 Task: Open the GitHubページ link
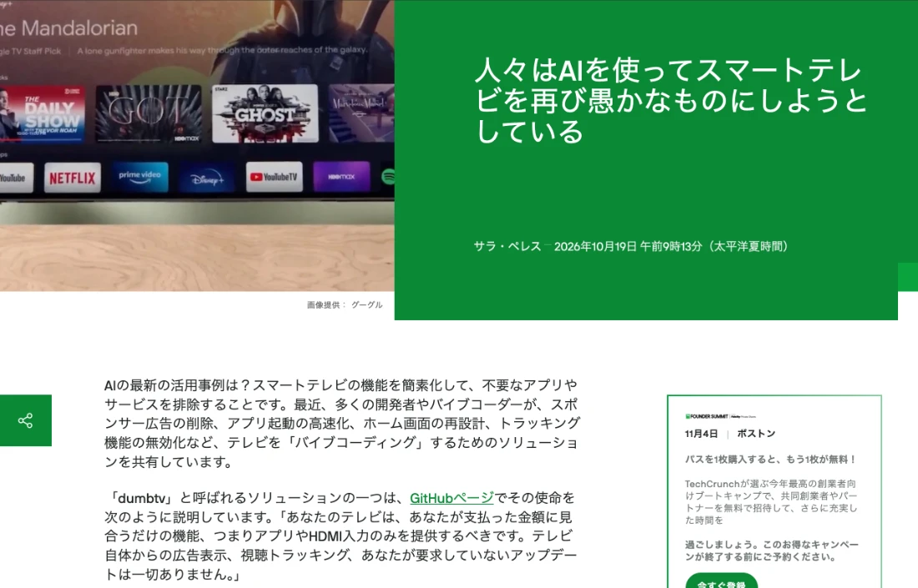(x=451, y=498)
